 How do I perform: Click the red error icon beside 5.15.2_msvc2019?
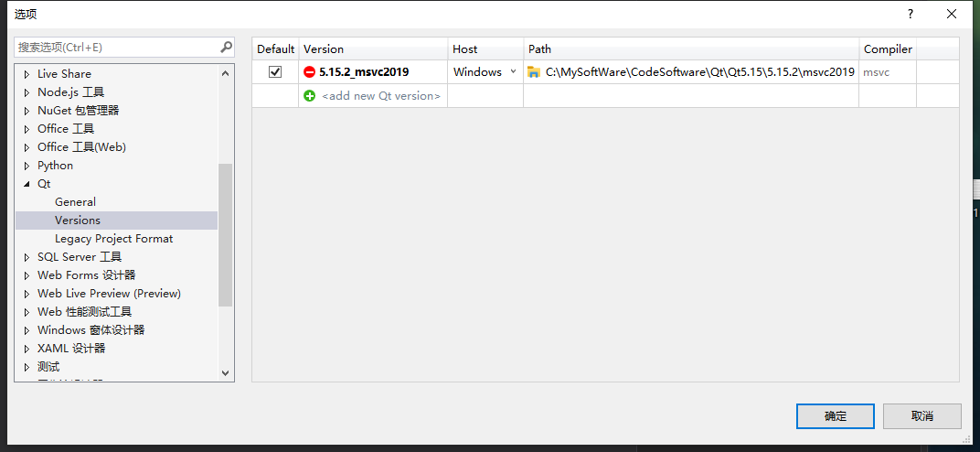pyautogui.click(x=309, y=72)
